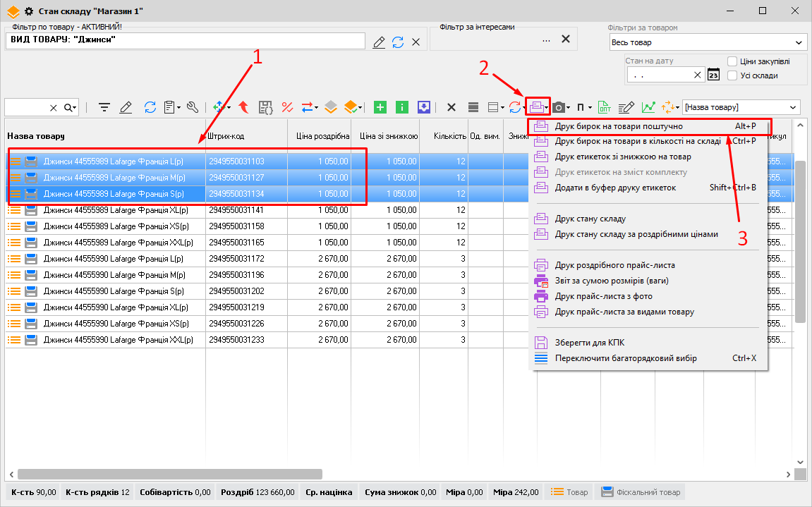The width and height of the screenshot is (812, 507).
Task: Choose 'Друк прайс-листа з фото' menu item
Action: pos(603,296)
